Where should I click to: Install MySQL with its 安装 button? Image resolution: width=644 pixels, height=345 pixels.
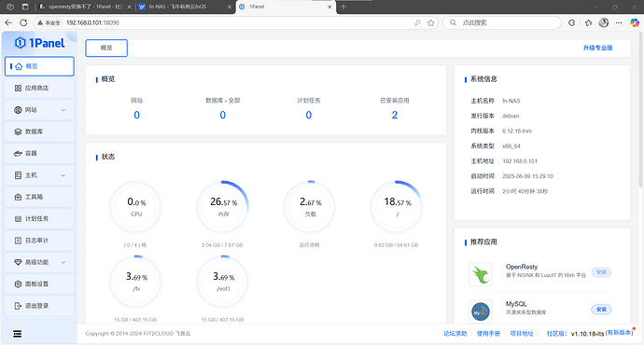(x=601, y=310)
